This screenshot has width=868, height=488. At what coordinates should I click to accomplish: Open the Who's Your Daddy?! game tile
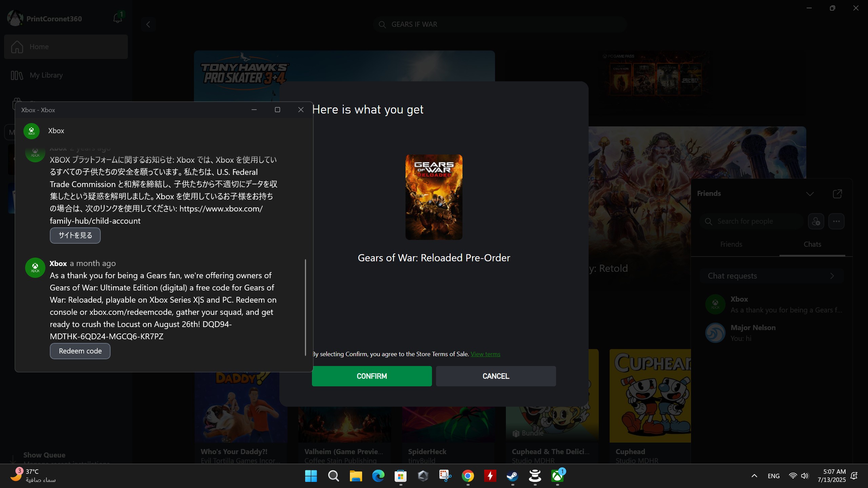click(x=241, y=418)
